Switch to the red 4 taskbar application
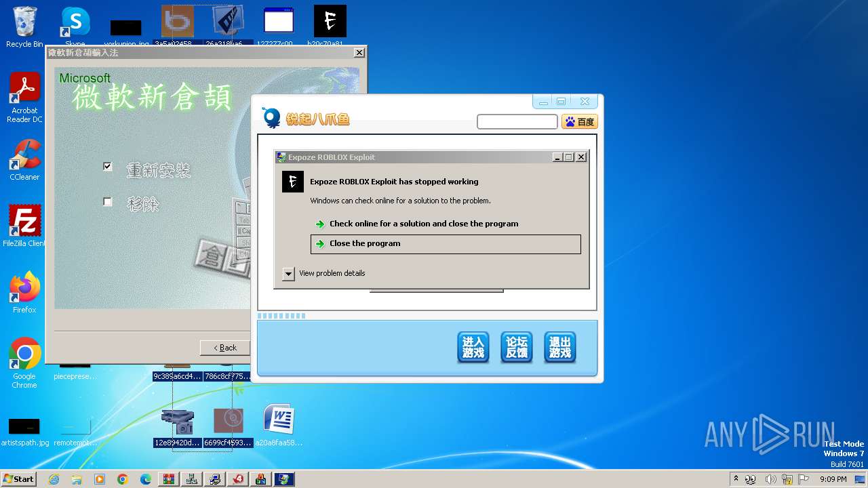Viewport: 868px width, 488px height. point(238,479)
